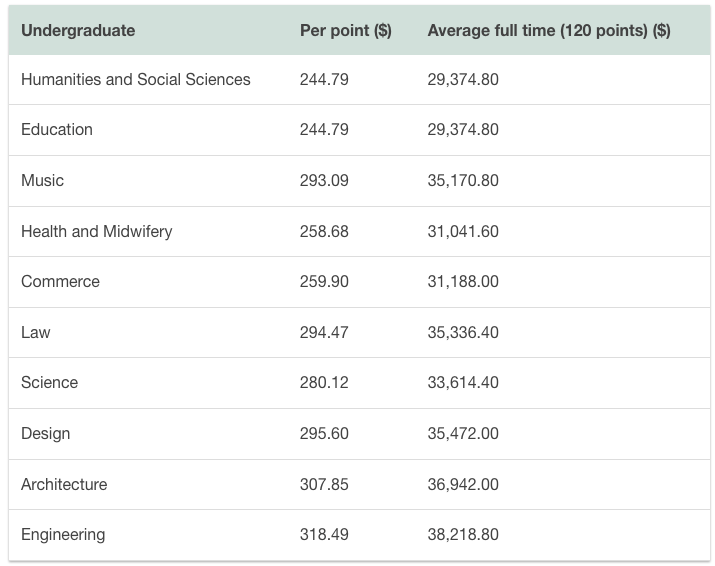Select the Law row label
This screenshot has height=566, width=715.
click(x=35, y=332)
